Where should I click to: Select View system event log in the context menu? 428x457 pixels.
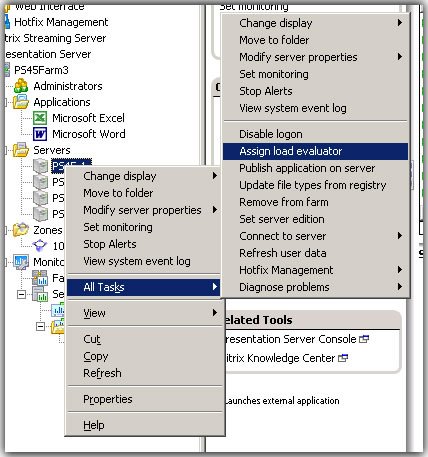click(144, 261)
